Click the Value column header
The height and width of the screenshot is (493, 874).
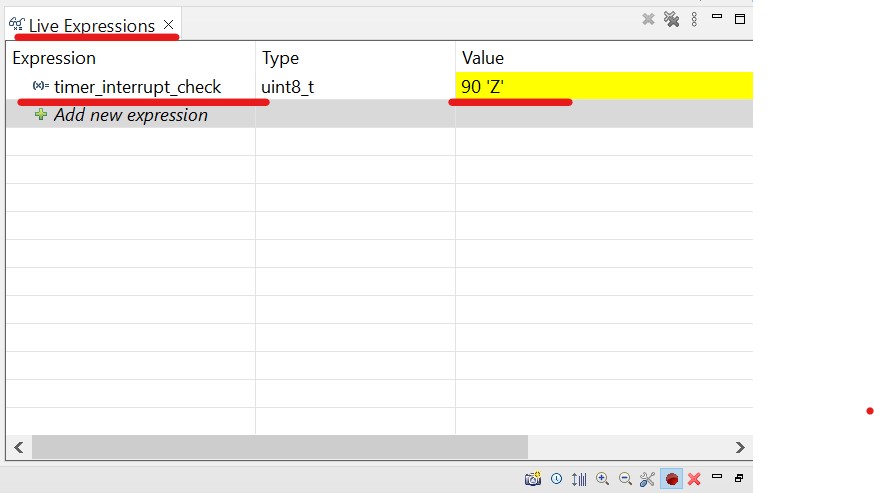[483, 58]
